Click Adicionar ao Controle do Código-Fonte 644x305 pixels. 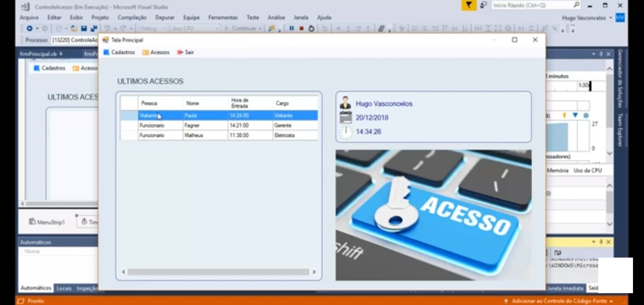559,301
